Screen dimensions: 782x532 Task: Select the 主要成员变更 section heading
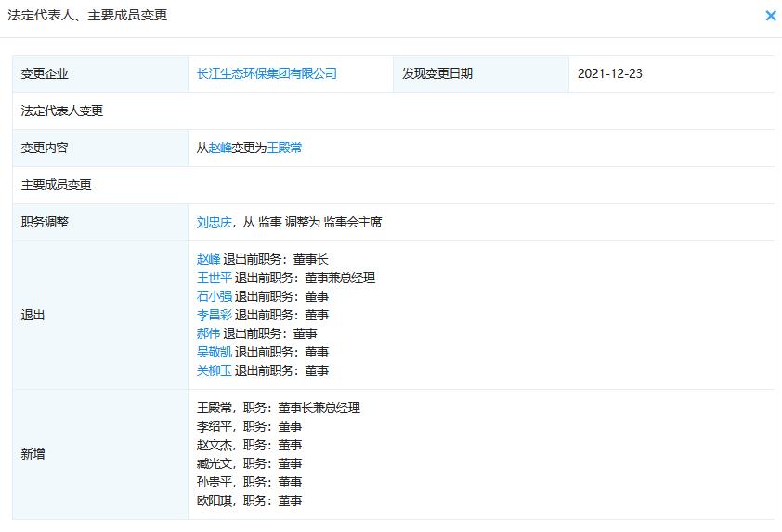coord(56,185)
